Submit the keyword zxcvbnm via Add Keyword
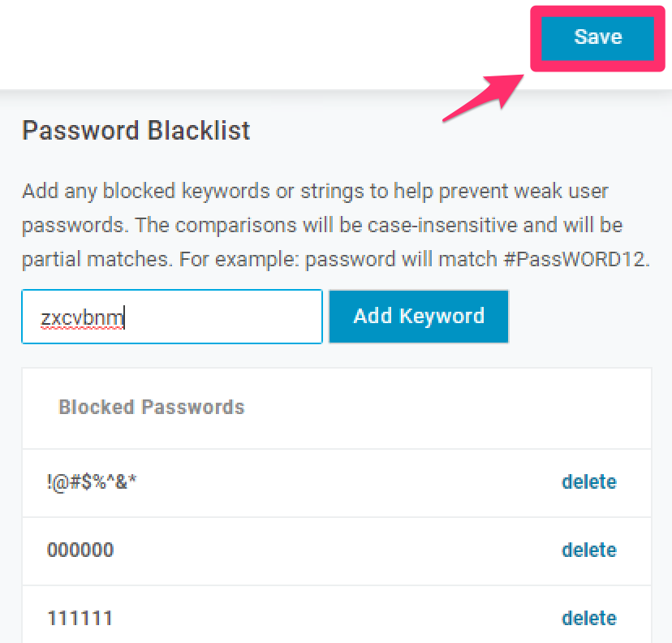The height and width of the screenshot is (643, 672). tap(418, 317)
